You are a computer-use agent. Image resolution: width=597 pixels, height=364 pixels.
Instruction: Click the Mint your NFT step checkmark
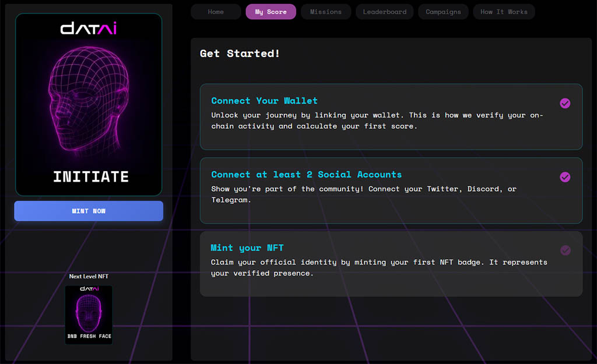point(565,250)
